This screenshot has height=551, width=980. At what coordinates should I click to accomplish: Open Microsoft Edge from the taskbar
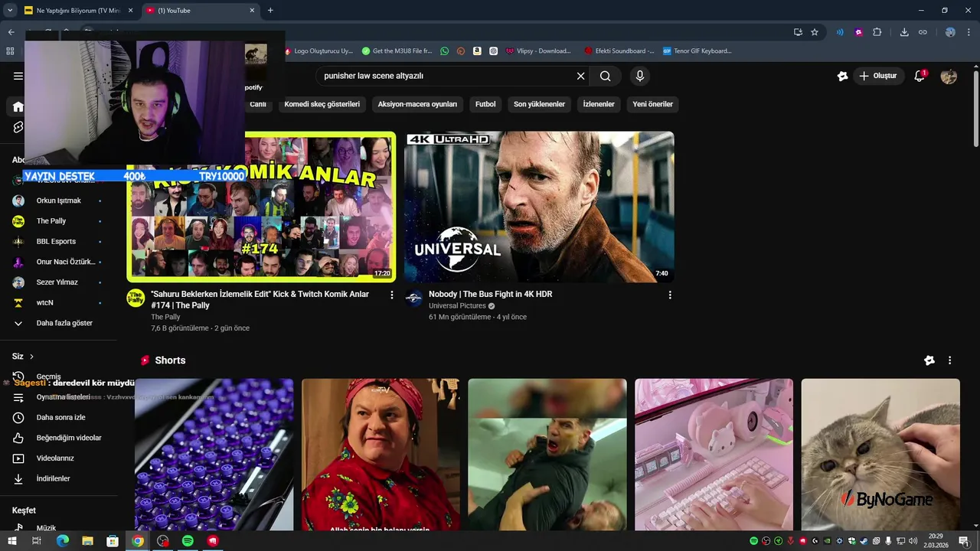62,541
